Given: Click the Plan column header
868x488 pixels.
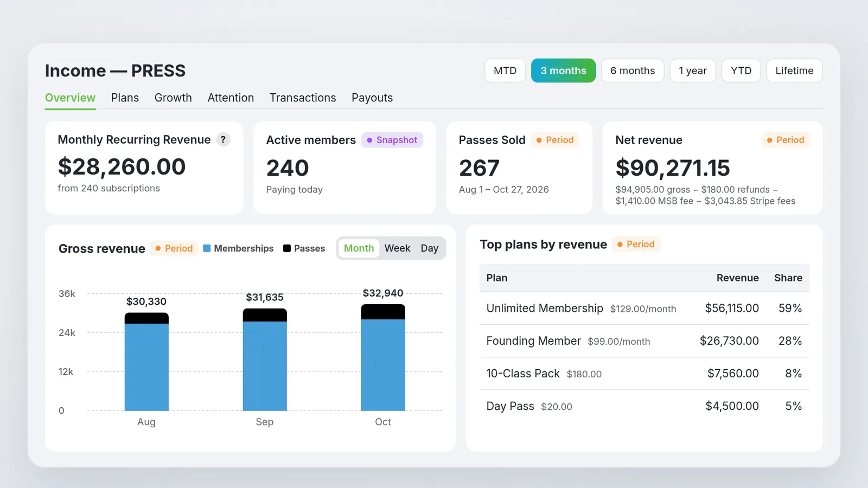Looking at the screenshot, I should coord(497,278).
